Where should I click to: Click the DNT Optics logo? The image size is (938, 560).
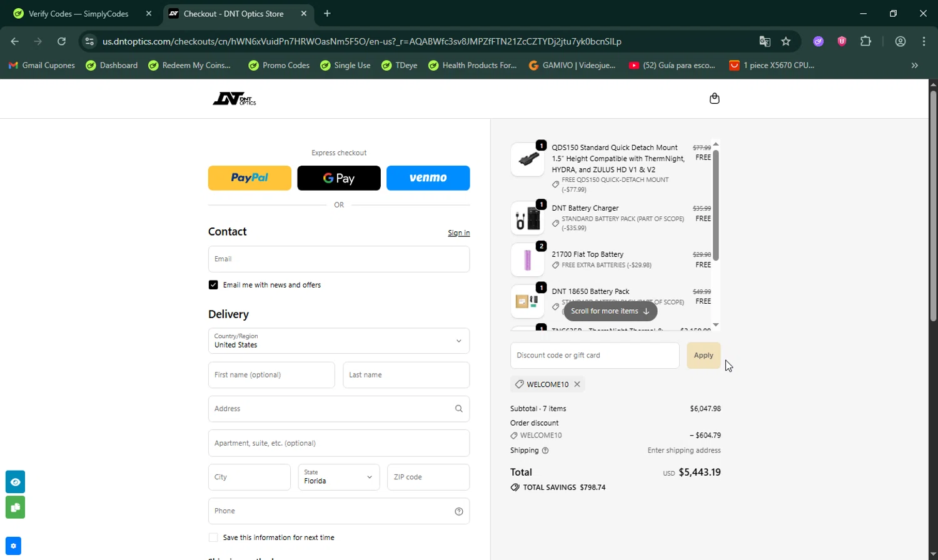(x=234, y=99)
